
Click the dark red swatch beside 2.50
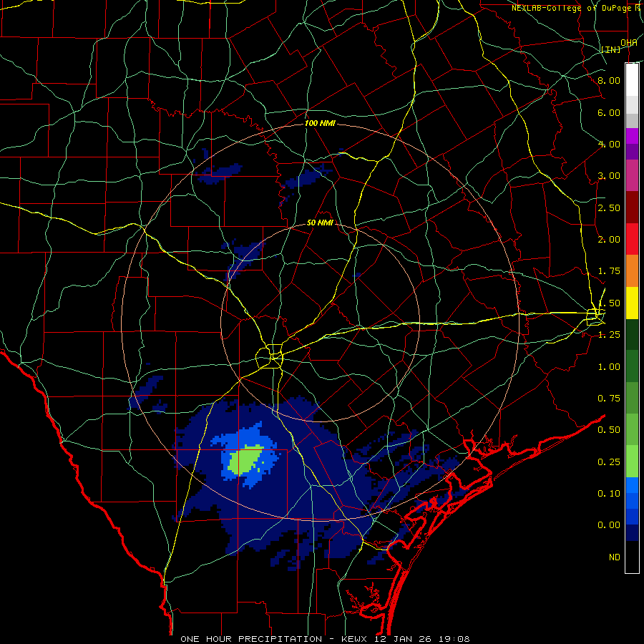632,208
